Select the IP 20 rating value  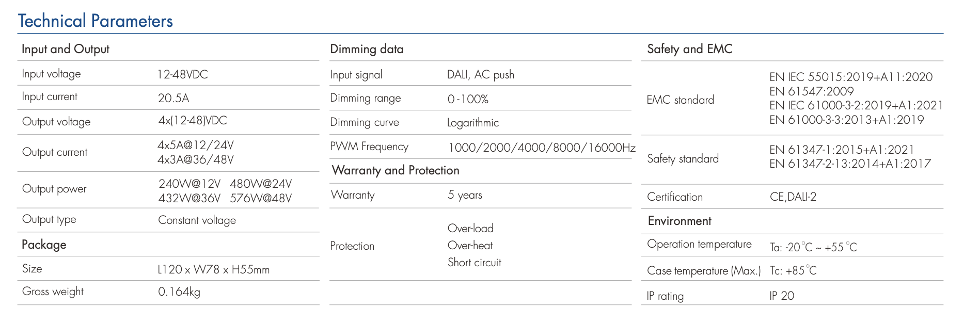click(x=782, y=296)
